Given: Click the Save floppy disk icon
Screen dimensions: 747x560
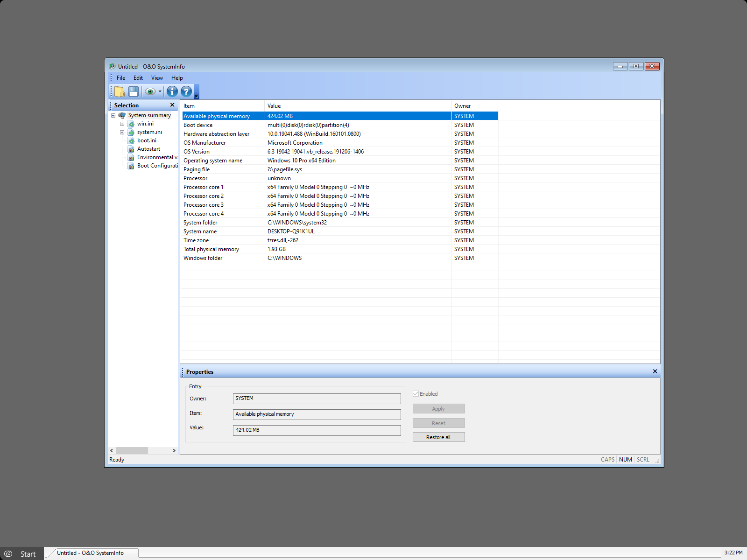Looking at the screenshot, I should click(x=134, y=91).
